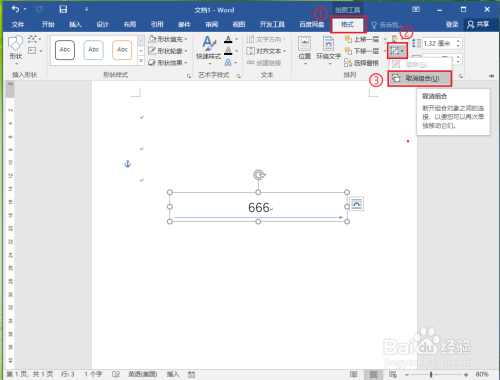Click 英语(美国) language indicator
Screen dimensions: 500x380
pyautogui.click(x=143, y=374)
